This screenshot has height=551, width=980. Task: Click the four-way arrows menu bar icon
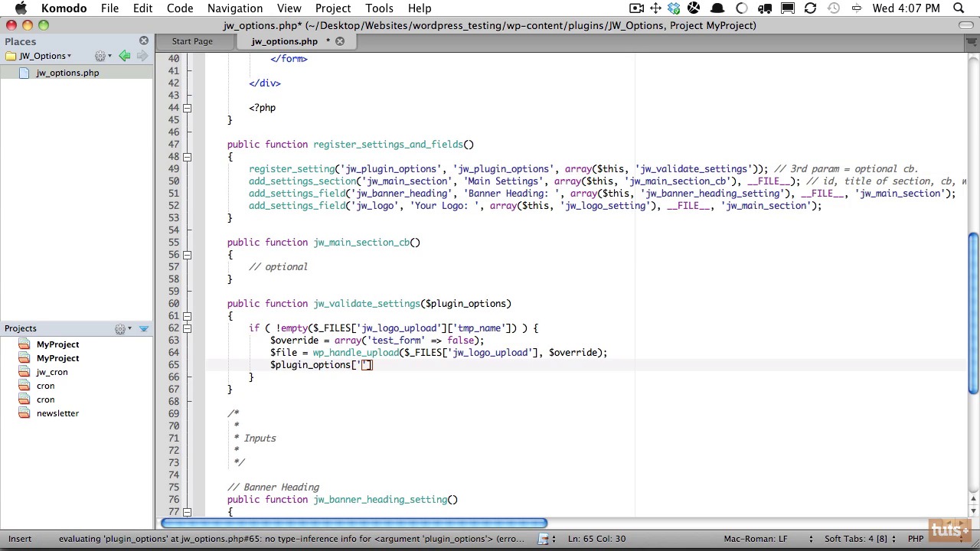click(656, 8)
